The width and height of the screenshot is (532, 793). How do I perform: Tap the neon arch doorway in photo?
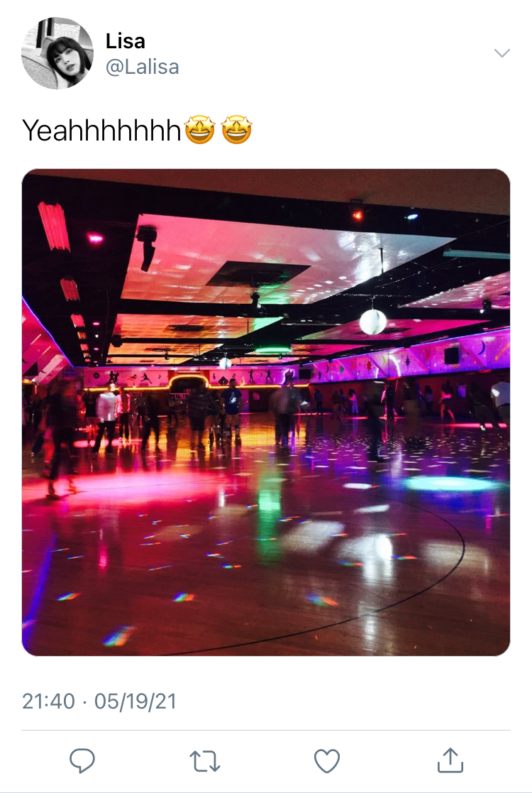pyautogui.click(x=189, y=384)
